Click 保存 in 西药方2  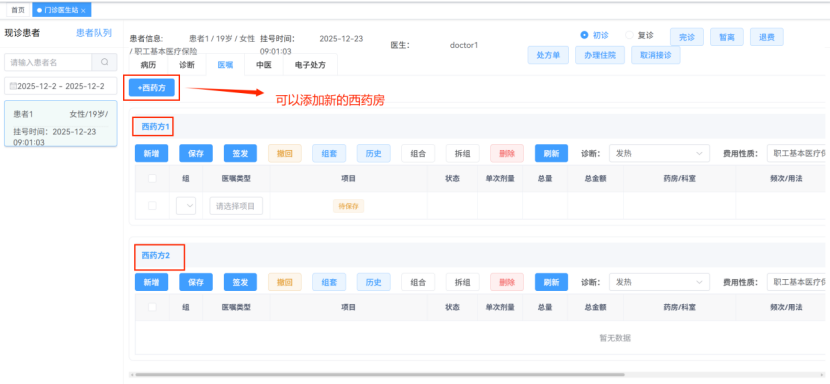(196, 282)
